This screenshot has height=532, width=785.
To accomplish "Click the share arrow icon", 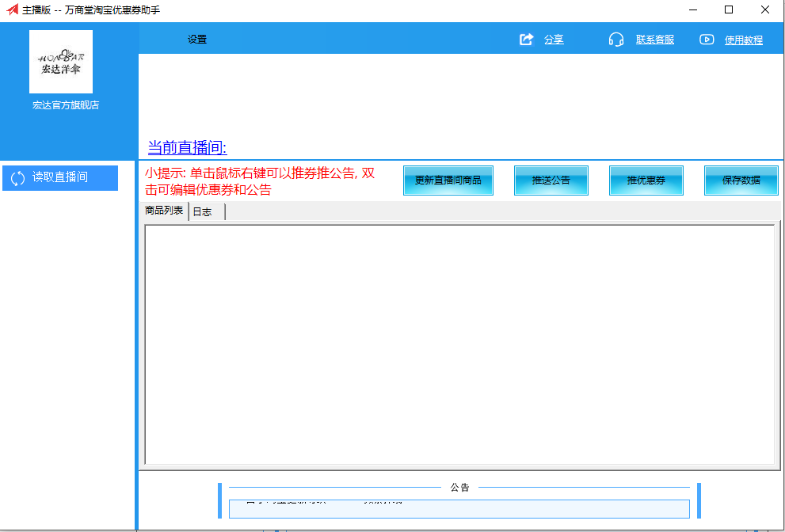I will (x=527, y=40).
